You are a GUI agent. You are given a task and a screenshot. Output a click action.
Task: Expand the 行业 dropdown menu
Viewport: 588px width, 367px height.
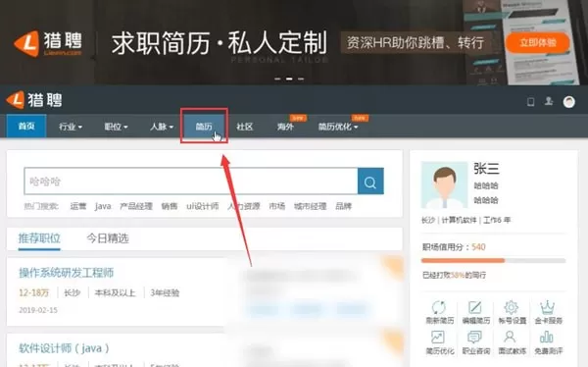[x=71, y=127]
